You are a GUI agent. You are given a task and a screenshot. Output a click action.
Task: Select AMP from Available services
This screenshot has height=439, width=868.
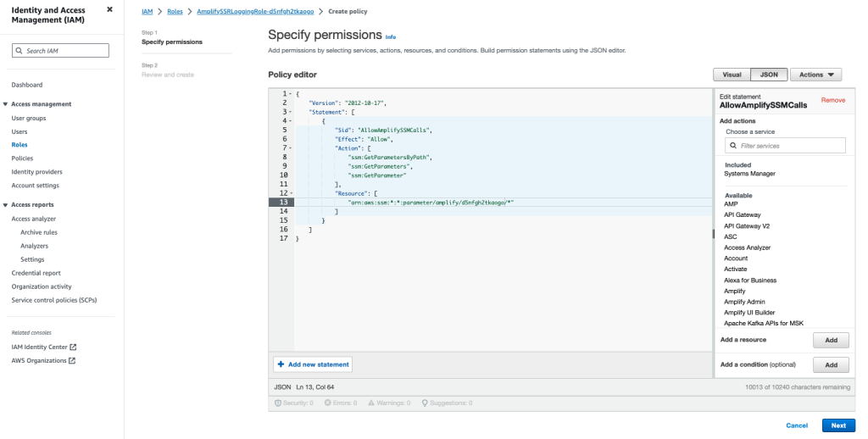pos(731,204)
